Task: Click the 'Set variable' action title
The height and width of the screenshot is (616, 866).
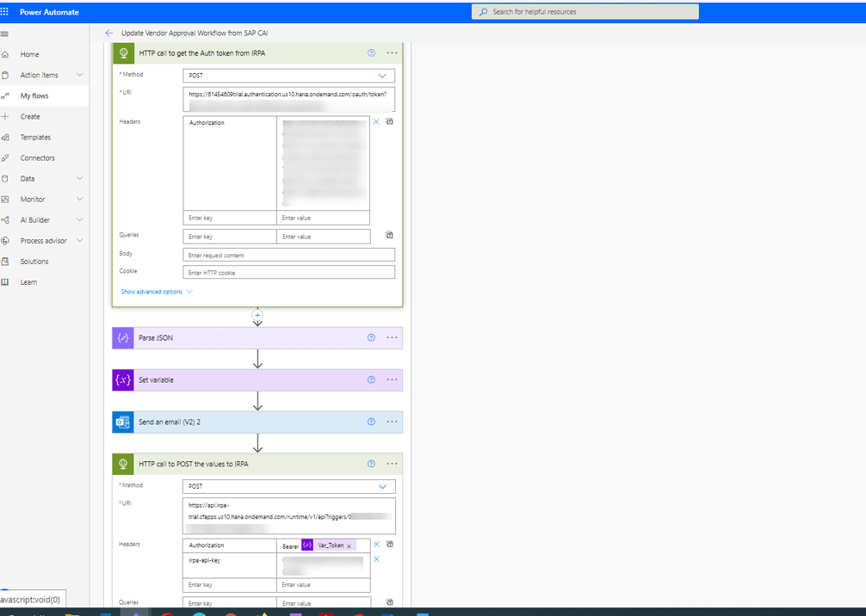Action: [x=157, y=379]
